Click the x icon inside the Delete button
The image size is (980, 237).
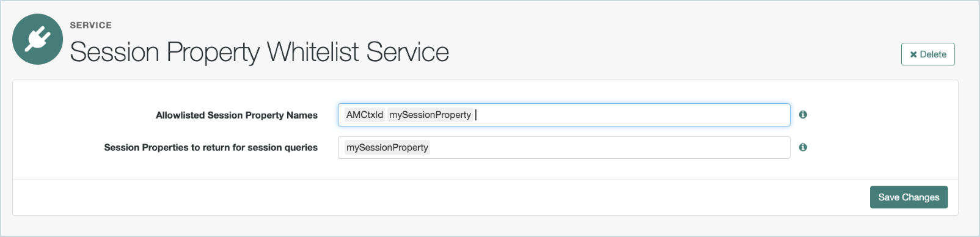tap(913, 54)
